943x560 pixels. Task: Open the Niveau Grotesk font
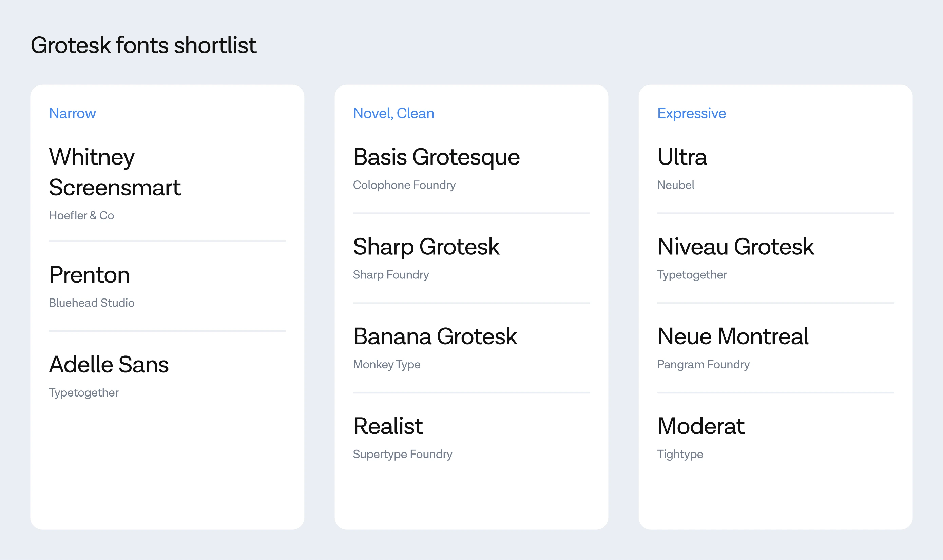point(735,247)
